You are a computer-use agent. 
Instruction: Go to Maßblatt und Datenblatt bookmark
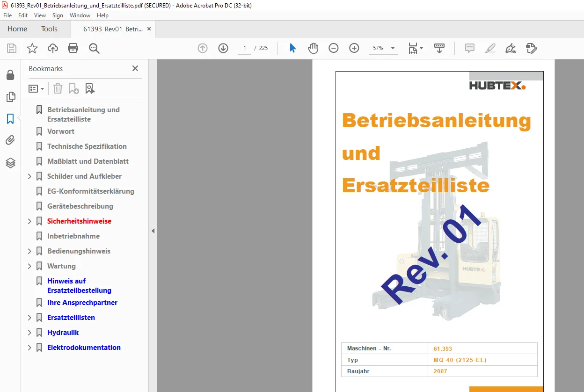[88, 161]
